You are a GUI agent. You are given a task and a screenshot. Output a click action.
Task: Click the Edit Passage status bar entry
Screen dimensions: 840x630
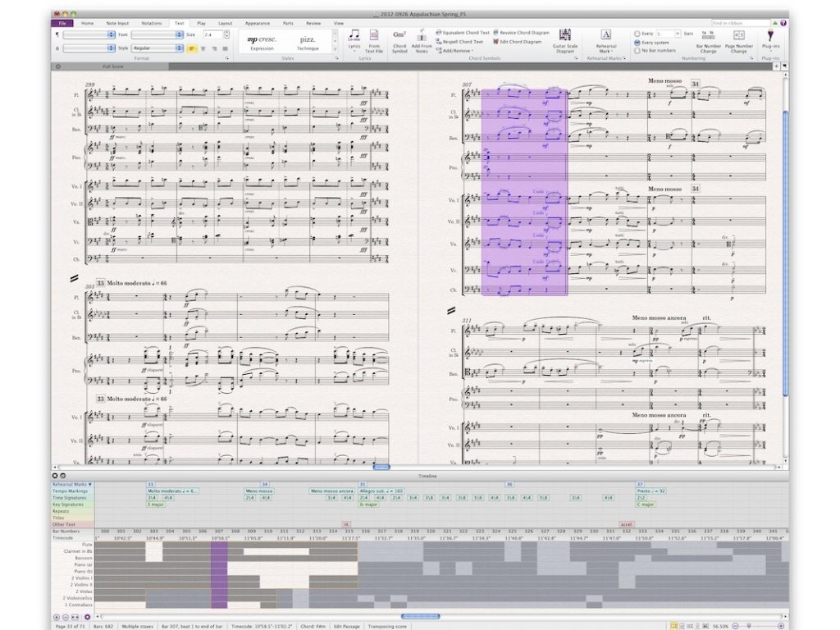347,626
